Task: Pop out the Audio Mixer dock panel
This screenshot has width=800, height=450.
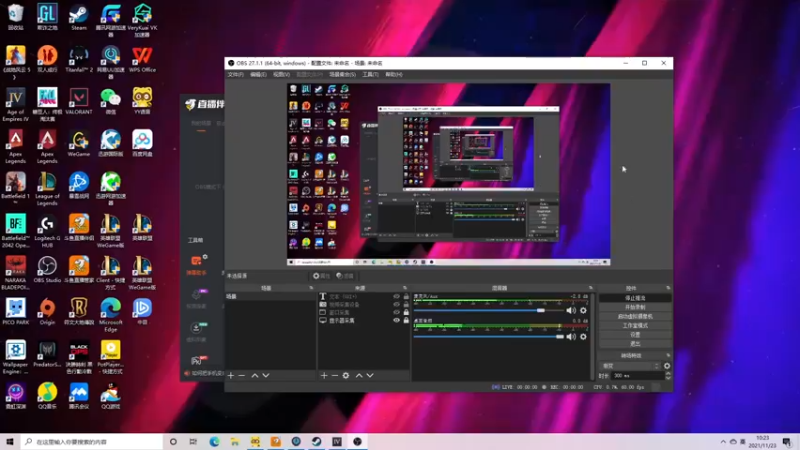Action: (x=591, y=288)
